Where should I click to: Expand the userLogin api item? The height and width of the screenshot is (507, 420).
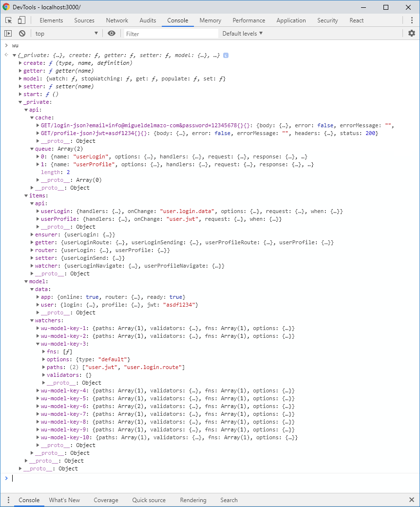38,212
